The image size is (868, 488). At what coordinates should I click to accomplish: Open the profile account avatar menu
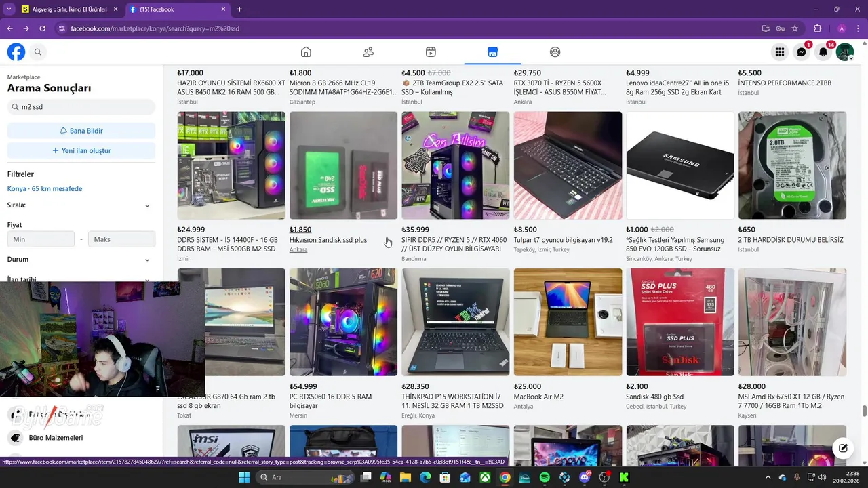point(845,52)
